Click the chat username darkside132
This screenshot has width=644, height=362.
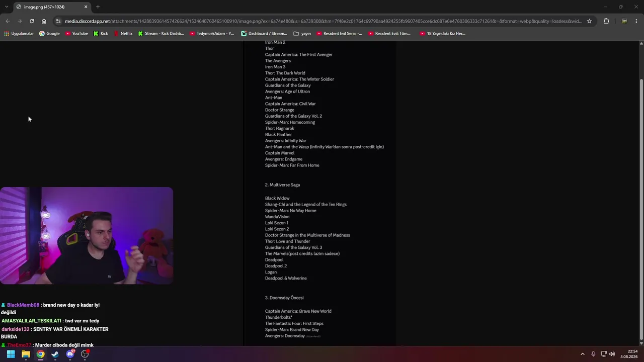pyautogui.click(x=15, y=329)
